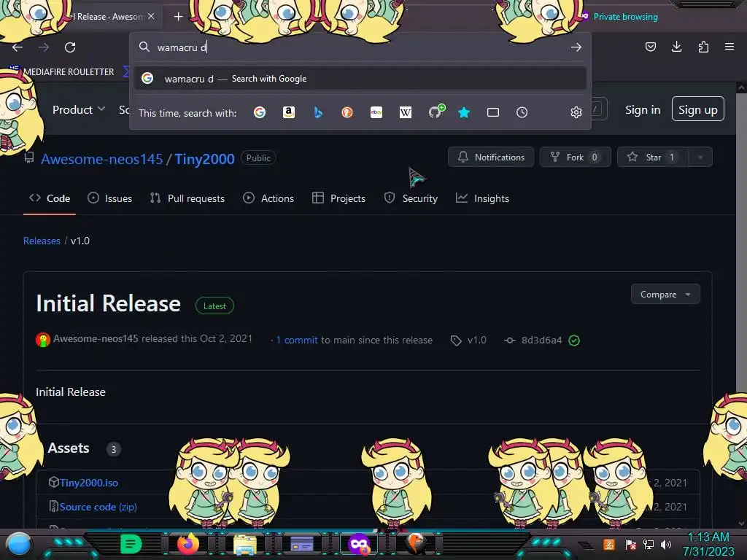The image size is (747, 560).
Task: Open File Explorer from the taskbar
Action: [245, 544]
